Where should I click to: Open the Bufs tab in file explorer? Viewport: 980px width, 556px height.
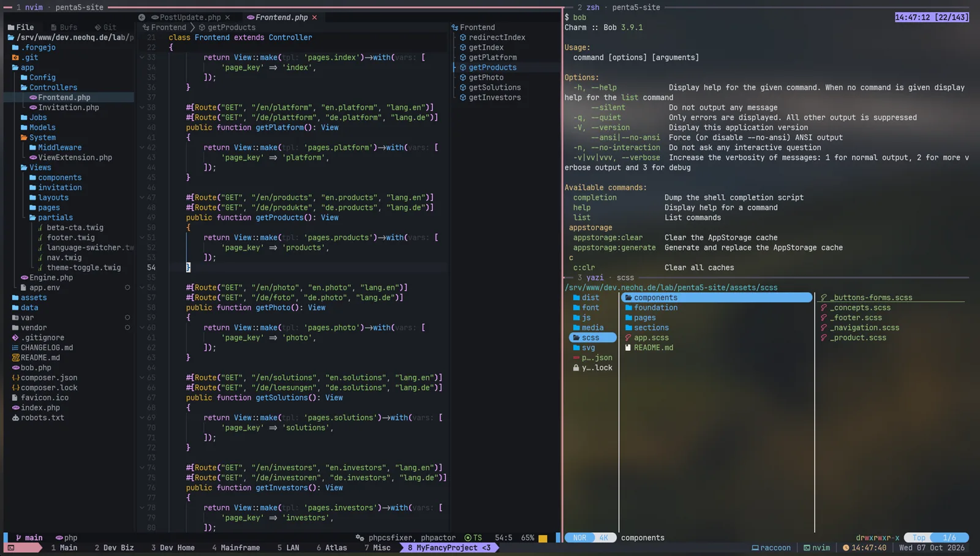(64, 27)
